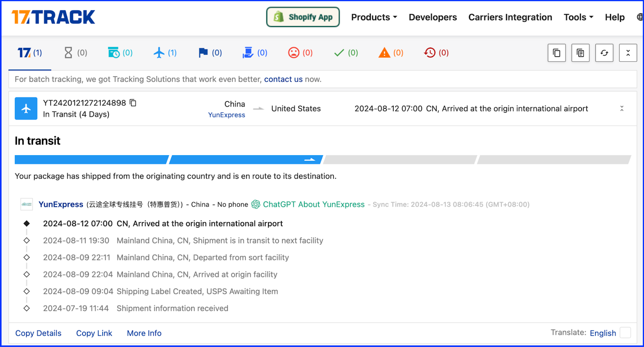Click the 2024-08-12 07:00 filled timeline marker
Viewport: 644px width, 347px height.
pyautogui.click(x=27, y=224)
